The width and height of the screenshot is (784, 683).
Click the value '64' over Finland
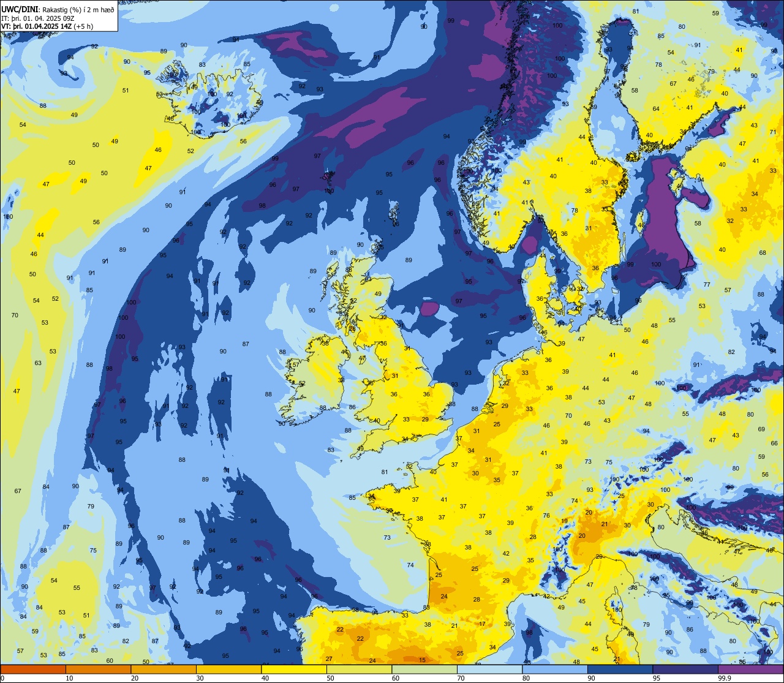(656, 109)
